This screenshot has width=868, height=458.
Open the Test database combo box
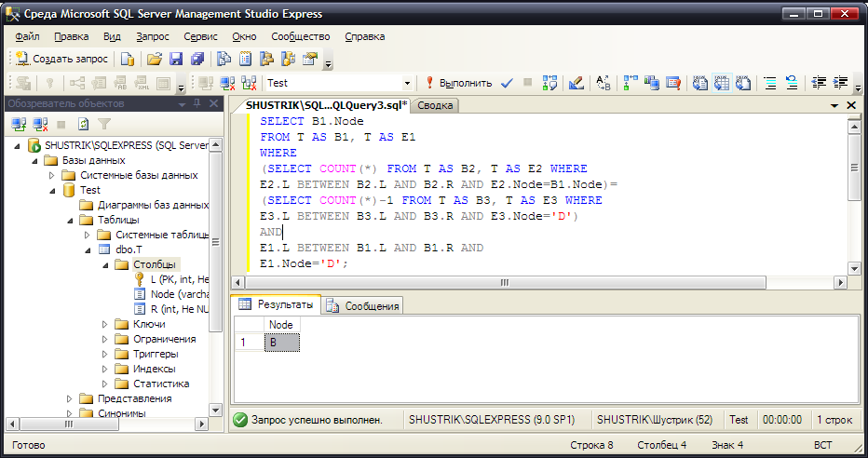[339, 83]
